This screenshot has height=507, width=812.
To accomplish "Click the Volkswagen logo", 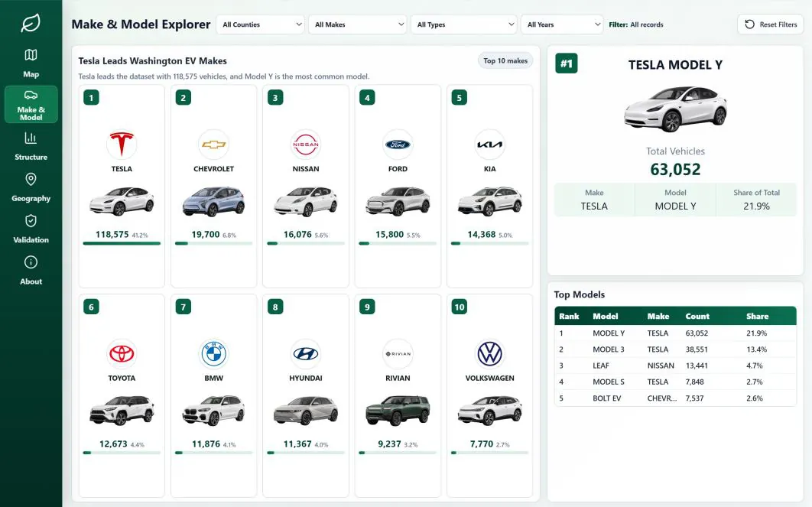I will (489, 354).
